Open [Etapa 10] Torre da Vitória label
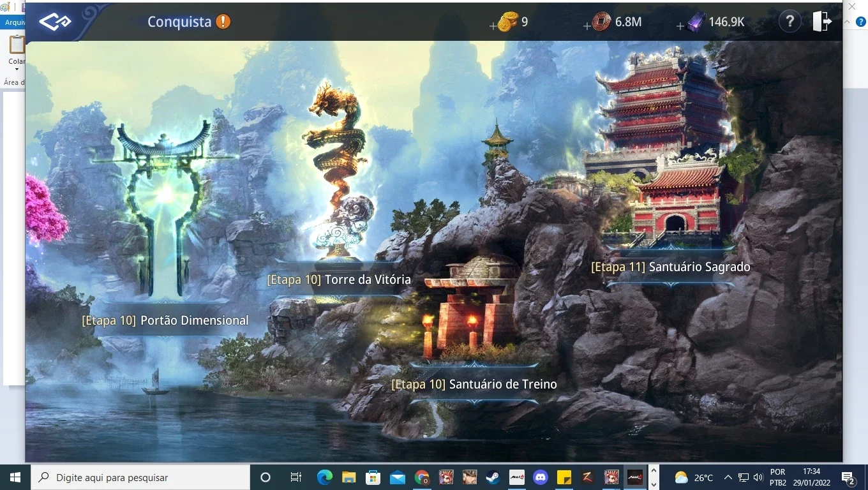 [x=339, y=279]
